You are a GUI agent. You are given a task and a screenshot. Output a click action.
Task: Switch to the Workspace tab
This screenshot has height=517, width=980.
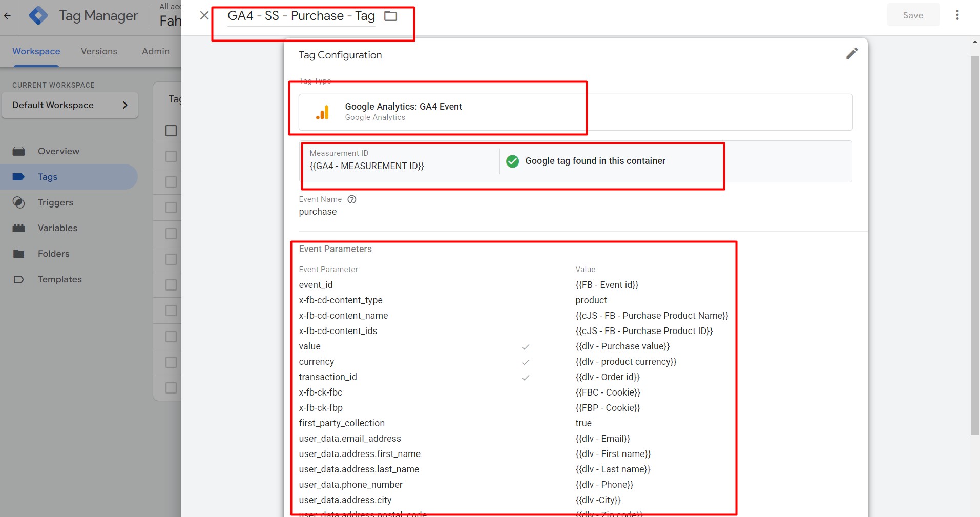click(x=36, y=51)
